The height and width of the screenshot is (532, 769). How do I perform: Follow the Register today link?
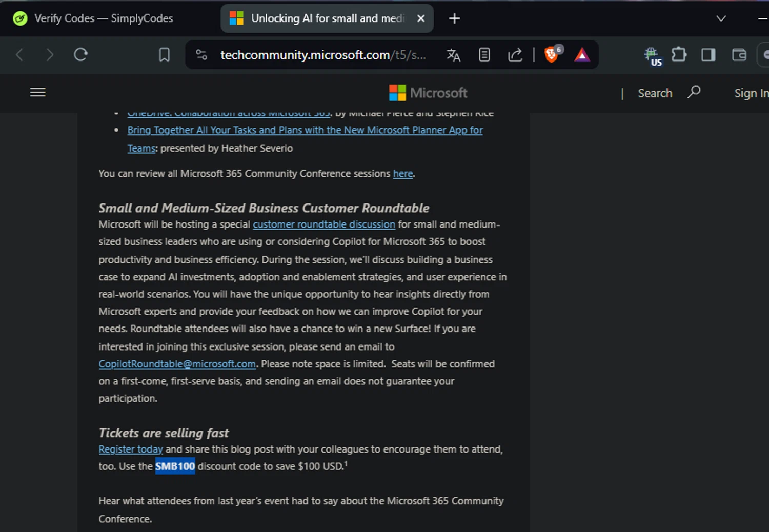coord(130,449)
